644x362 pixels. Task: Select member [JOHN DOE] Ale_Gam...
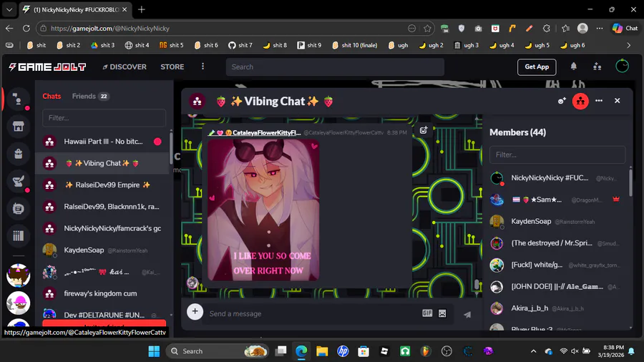click(557, 286)
